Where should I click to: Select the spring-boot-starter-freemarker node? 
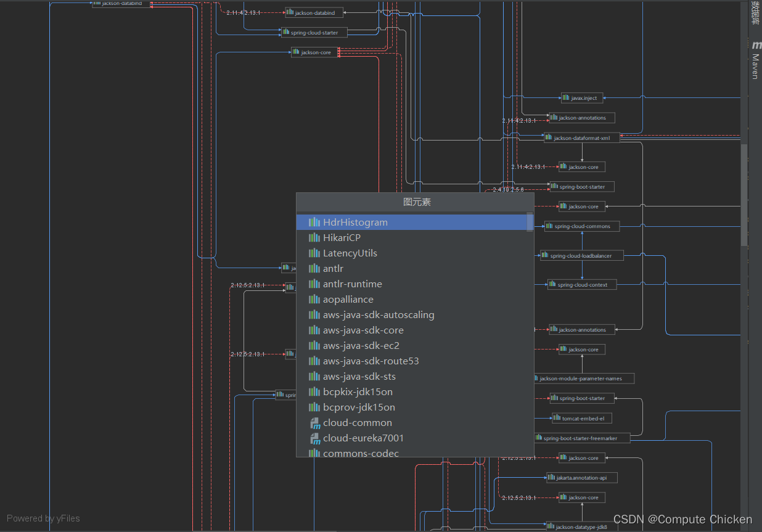tap(582, 438)
